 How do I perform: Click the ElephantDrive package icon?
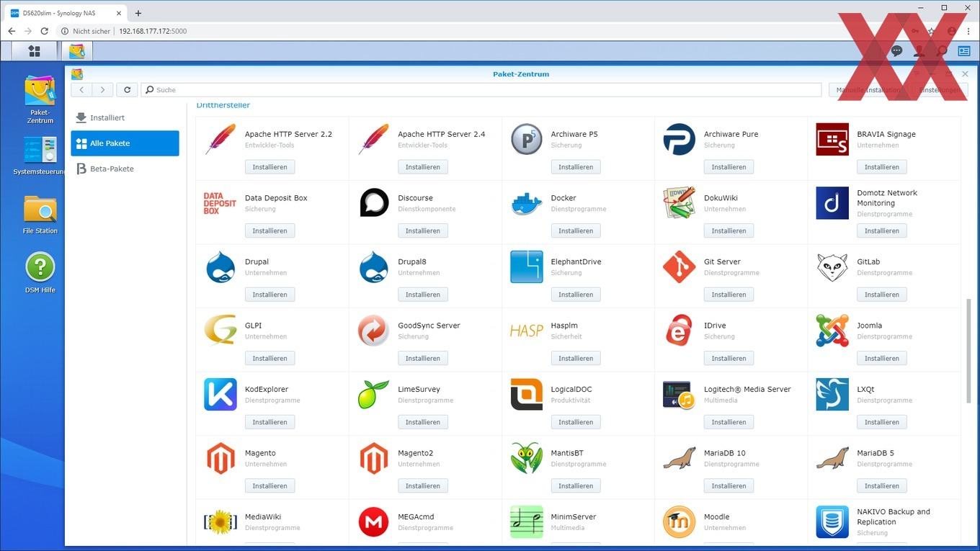[x=527, y=266]
